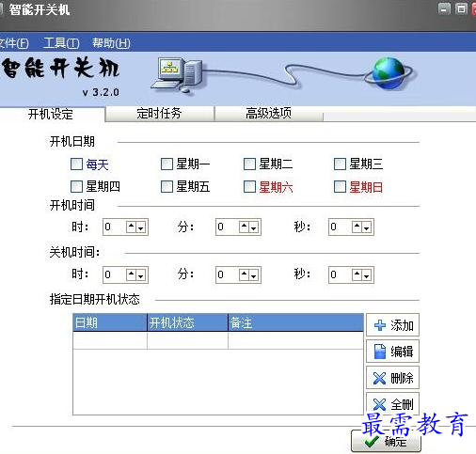
Task: Increase the 开机时间 minute value
Action: pos(244,227)
